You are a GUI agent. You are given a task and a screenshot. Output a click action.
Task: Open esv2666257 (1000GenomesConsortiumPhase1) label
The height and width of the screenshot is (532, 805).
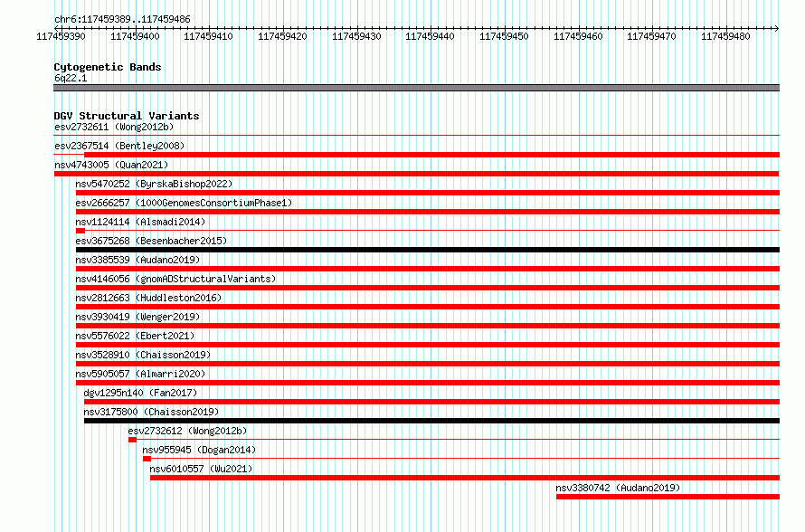(x=184, y=203)
